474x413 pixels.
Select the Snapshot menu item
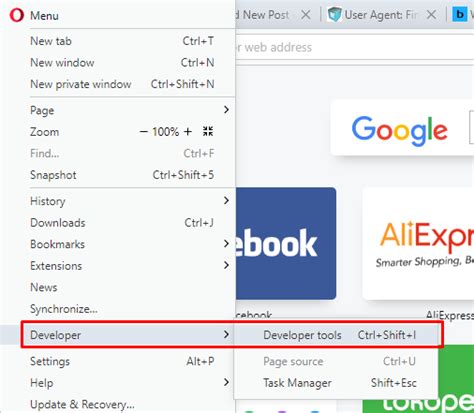click(x=122, y=175)
